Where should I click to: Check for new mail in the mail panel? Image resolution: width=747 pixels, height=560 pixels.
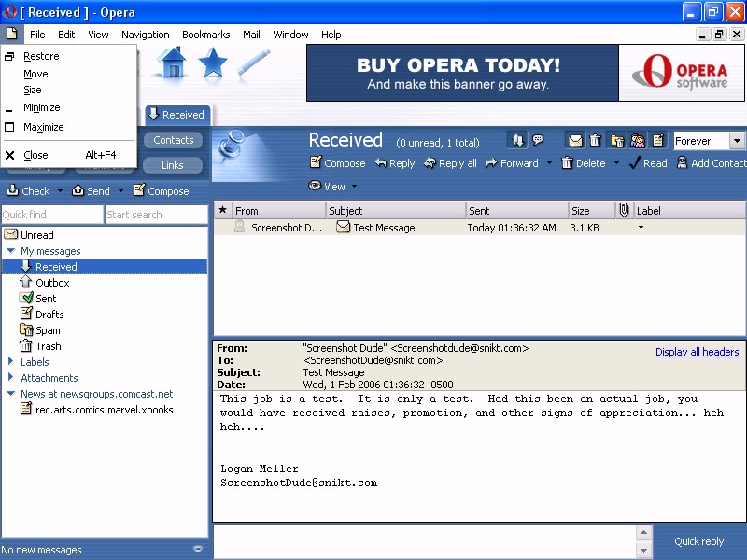click(28, 191)
